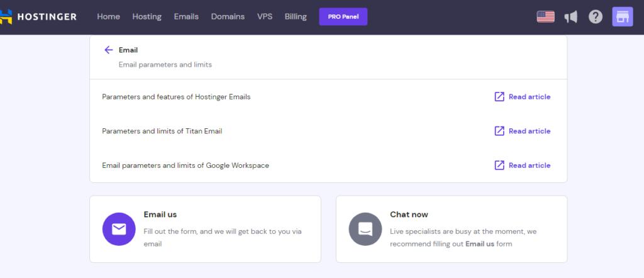644x278 pixels.
Task: Click the purple envelope Email us icon
Action: click(119, 229)
